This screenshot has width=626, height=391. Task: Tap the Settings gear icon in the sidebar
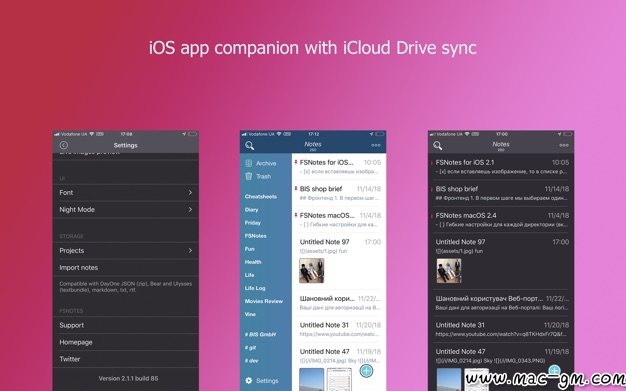click(249, 381)
